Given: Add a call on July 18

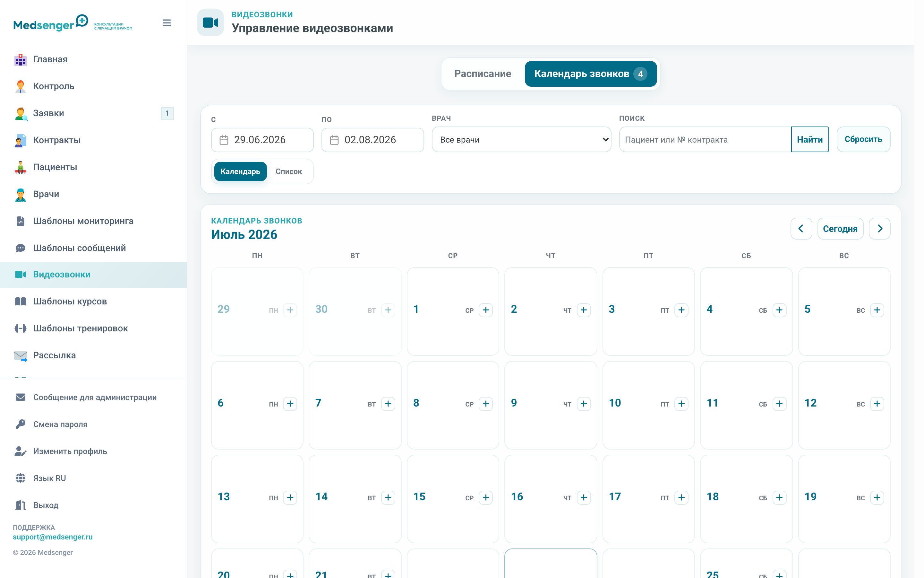Looking at the screenshot, I should (779, 497).
